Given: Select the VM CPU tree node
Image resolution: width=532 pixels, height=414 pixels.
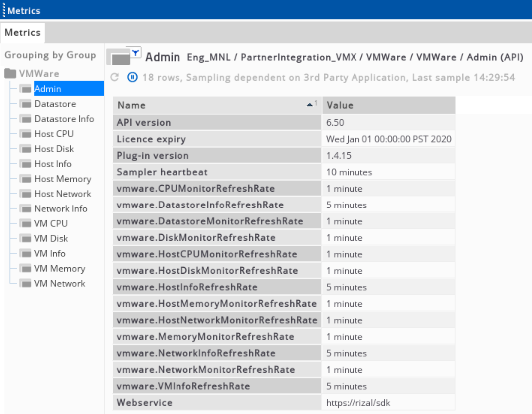Looking at the screenshot, I should (51, 223).
